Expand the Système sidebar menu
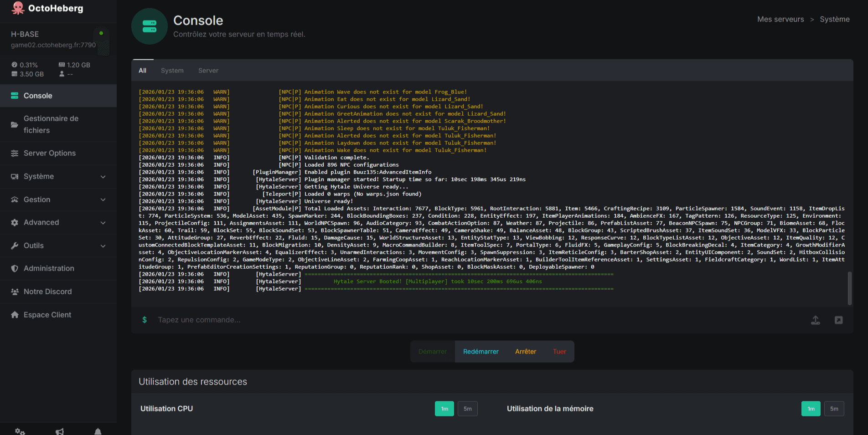This screenshot has height=435, width=868. pos(58,176)
